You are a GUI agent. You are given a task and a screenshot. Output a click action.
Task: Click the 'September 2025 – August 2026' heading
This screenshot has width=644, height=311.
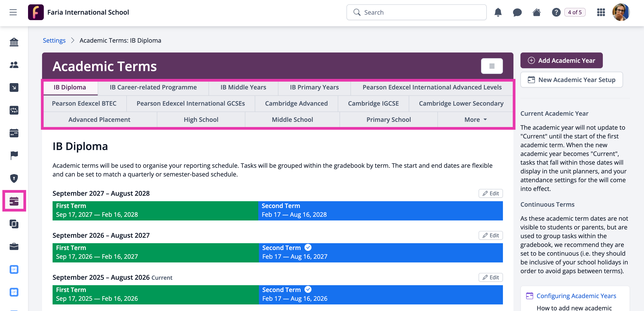(101, 277)
